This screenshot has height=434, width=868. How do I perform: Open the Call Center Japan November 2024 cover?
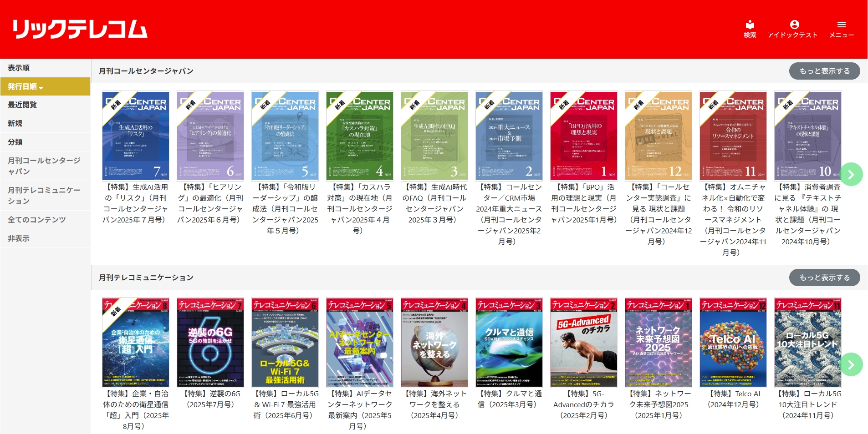point(733,136)
